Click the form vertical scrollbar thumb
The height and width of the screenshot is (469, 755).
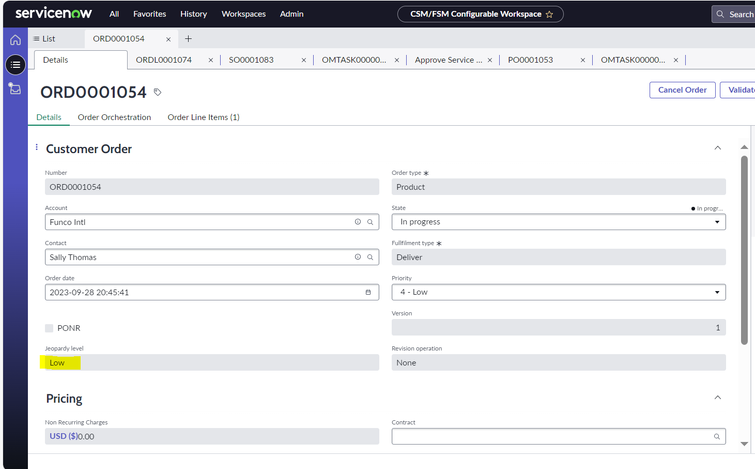744,250
